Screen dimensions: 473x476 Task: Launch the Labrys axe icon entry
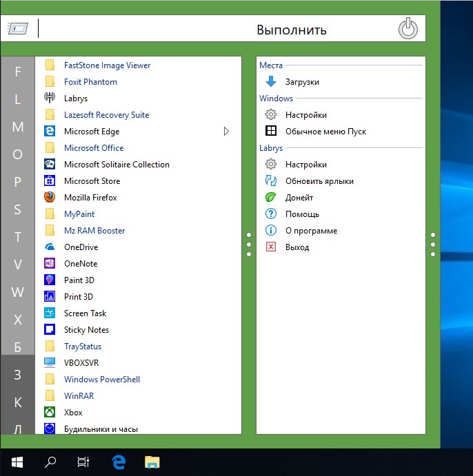(50, 98)
